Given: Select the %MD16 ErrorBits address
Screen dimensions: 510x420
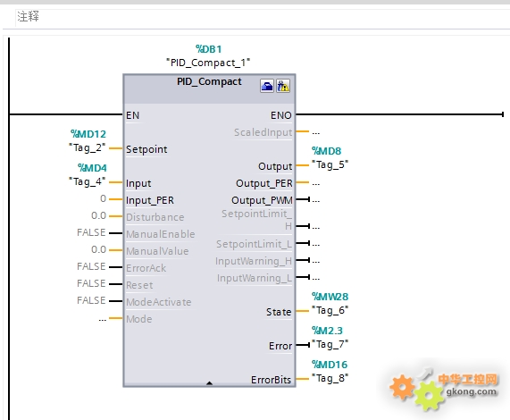Looking at the screenshot, I should pyautogui.click(x=330, y=365).
